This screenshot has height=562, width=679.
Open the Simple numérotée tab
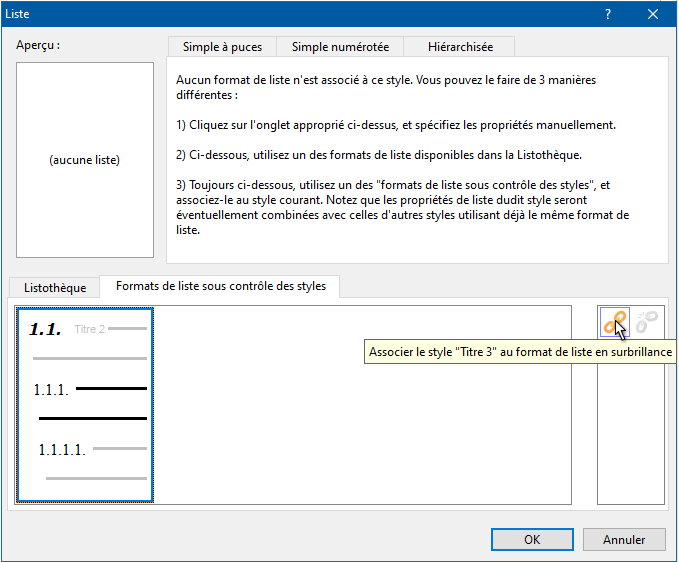click(x=340, y=47)
